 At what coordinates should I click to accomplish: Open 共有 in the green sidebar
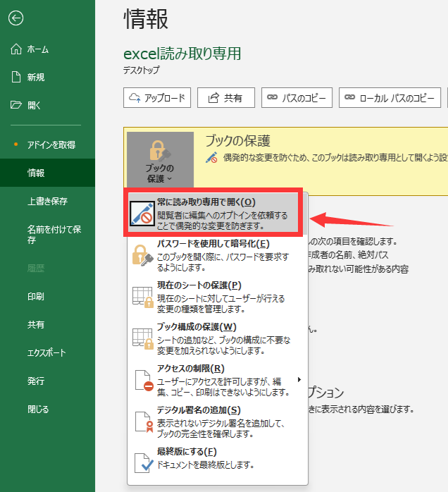[47, 324]
